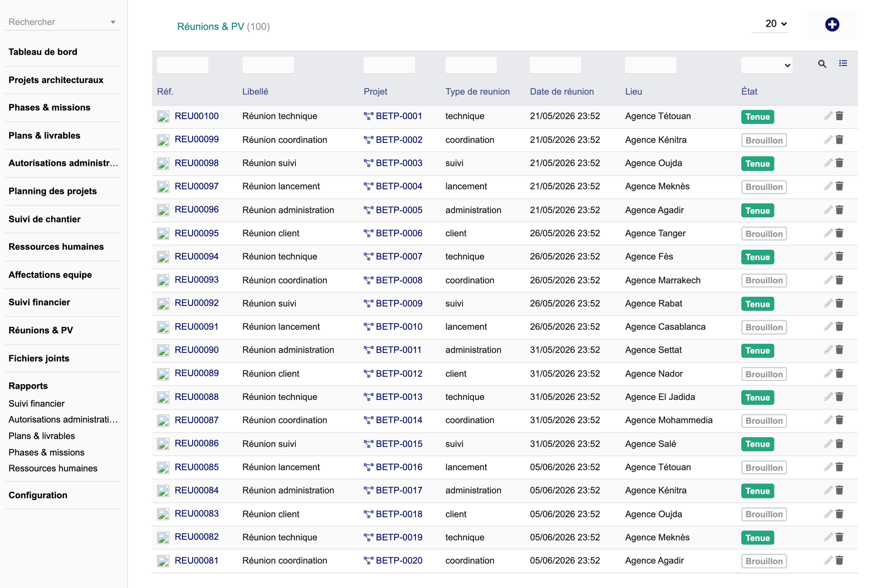
Task: Delete réunion REU00098 with trash icon
Action: pyautogui.click(x=839, y=163)
